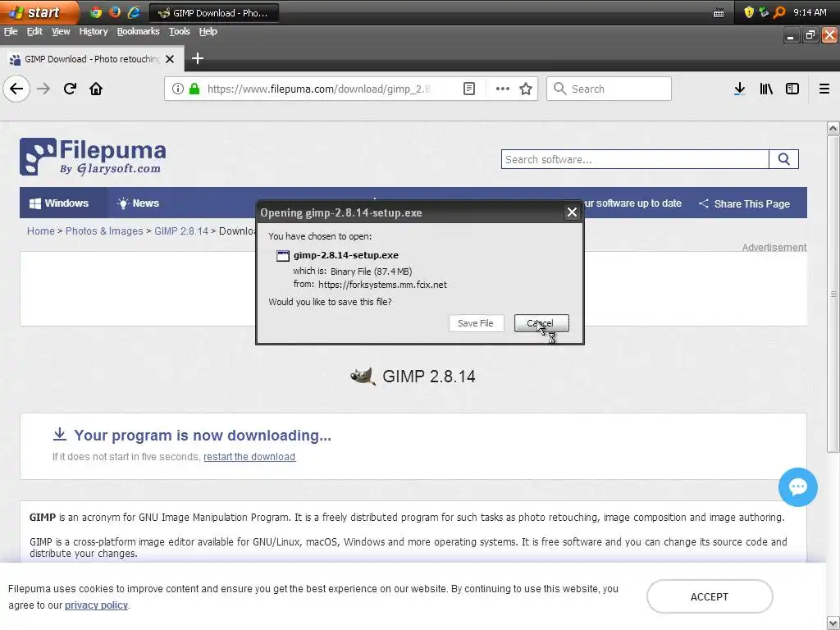840x630 pixels.
Task: Open the Edit menu
Action: (34, 32)
